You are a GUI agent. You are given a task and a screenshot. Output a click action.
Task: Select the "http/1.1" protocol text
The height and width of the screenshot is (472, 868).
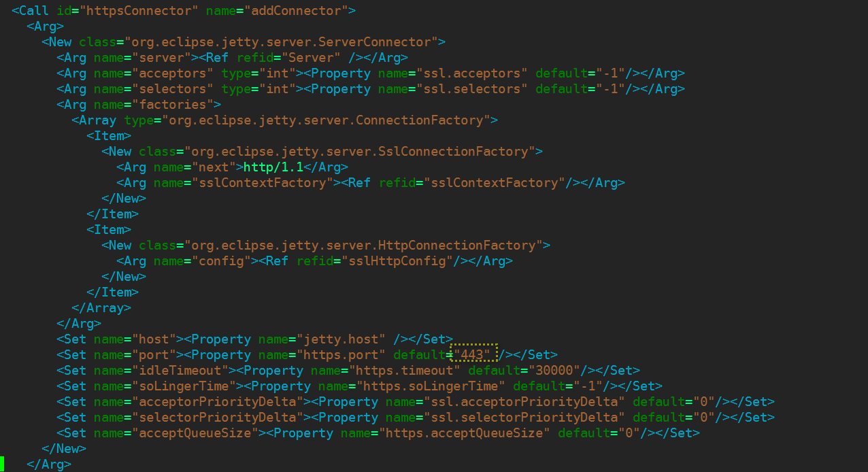pos(273,167)
